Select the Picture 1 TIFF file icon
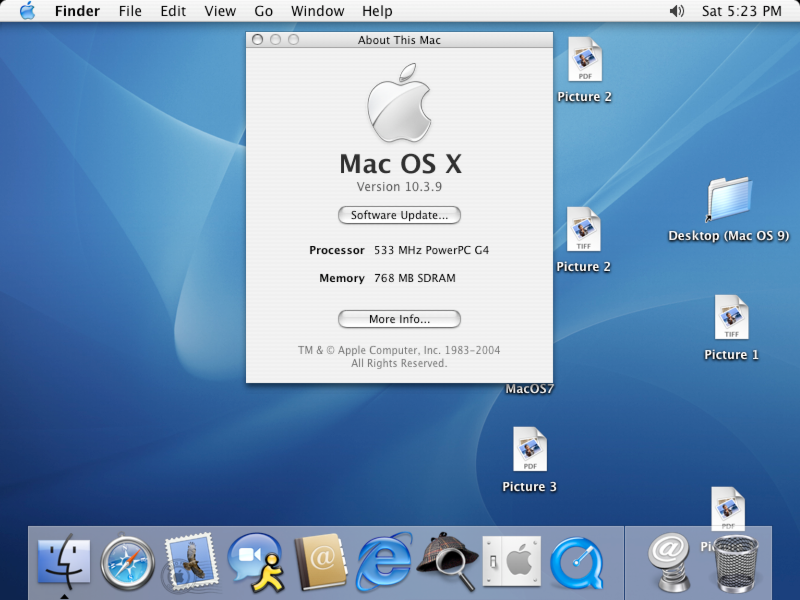 (731, 317)
